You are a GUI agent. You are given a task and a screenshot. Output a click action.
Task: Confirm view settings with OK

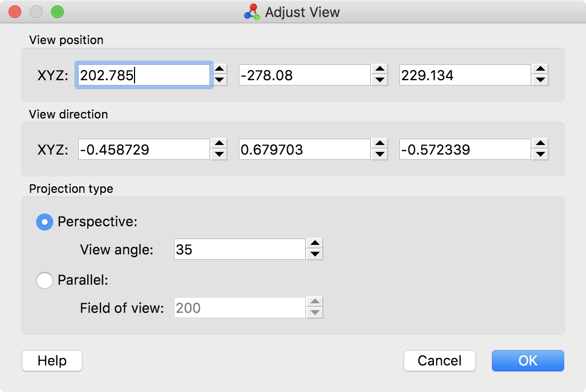(x=528, y=361)
